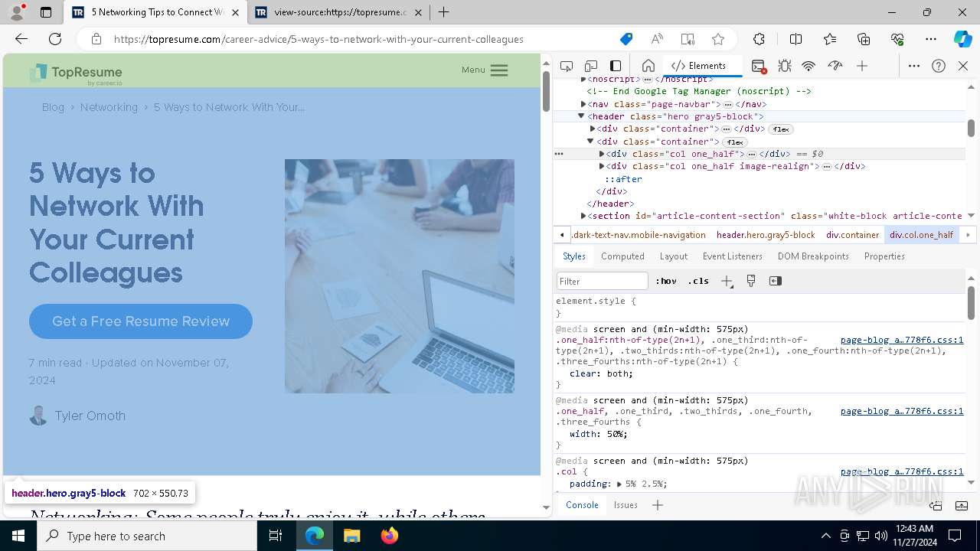Expand the nav page-navbar node
The image size is (980, 551).
click(x=583, y=104)
